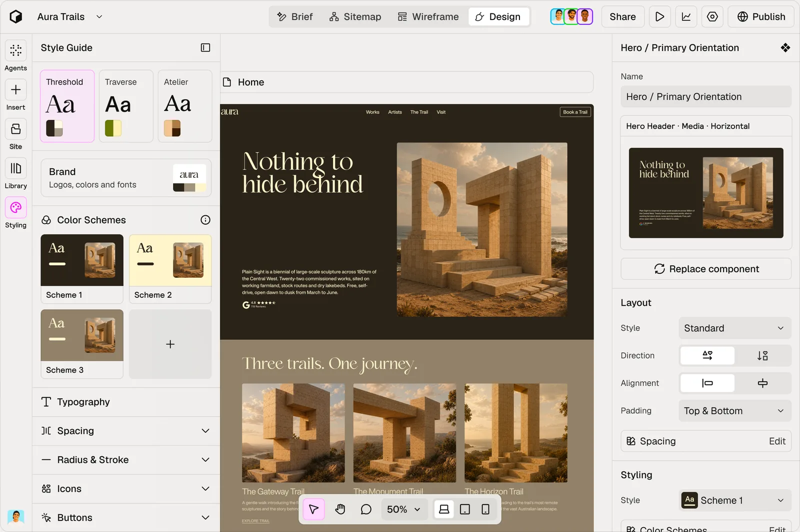This screenshot has height=532, width=800.
Task: Select the Scheme 3 card
Action: tap(82, 344)
